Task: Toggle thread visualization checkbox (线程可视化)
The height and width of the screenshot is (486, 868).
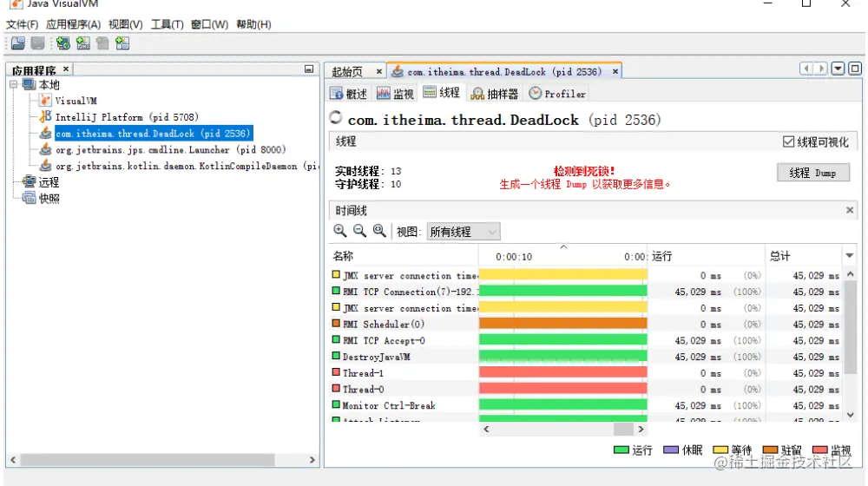Action: point(788,141)
